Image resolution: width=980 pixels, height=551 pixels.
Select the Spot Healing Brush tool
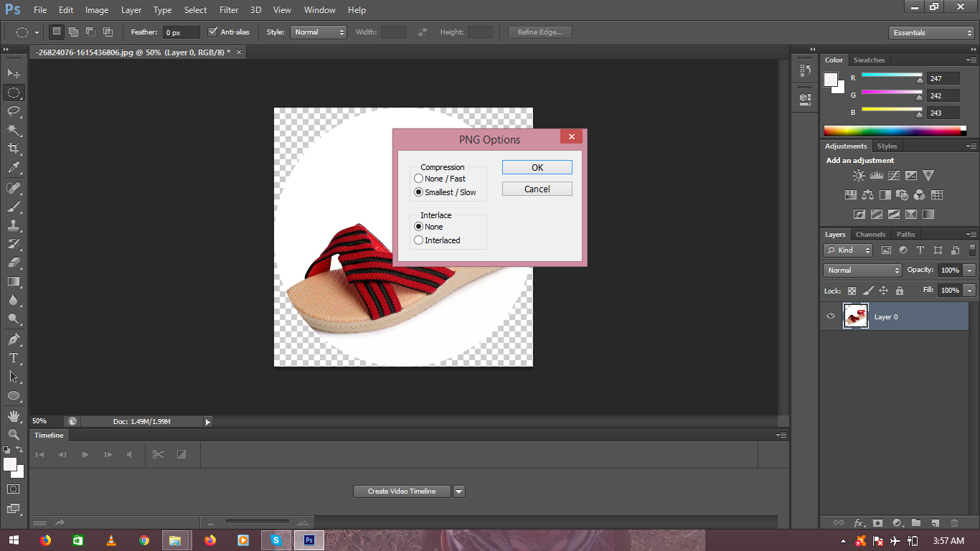[14, 188]
